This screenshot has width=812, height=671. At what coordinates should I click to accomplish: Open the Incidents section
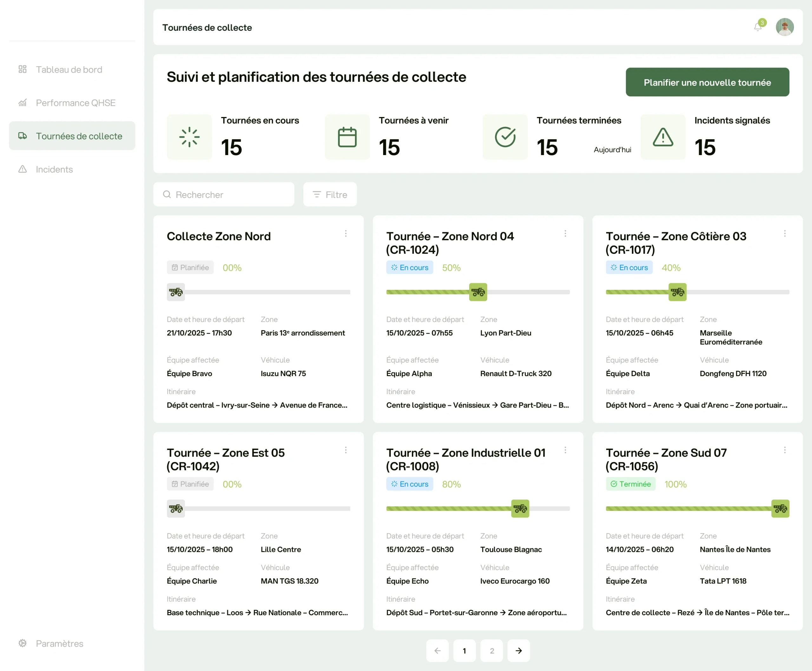pyautogui.click(x=72, y=169)
